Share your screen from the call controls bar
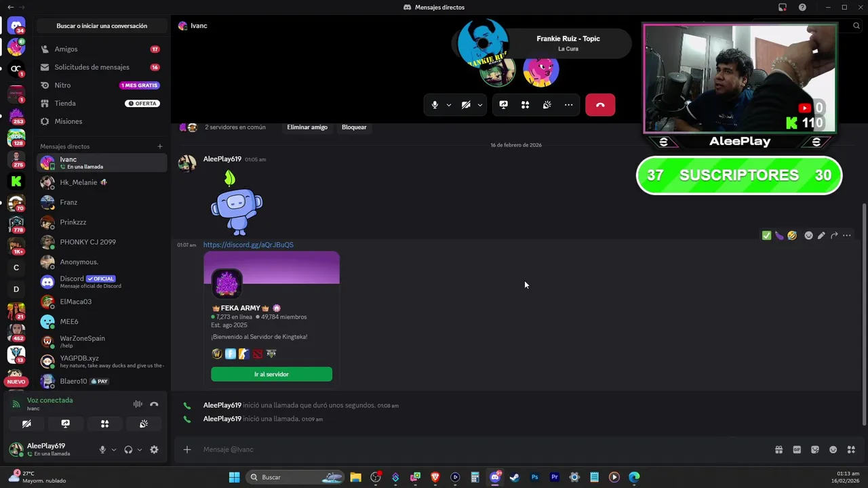868x488 pixels. coord(503,105)
